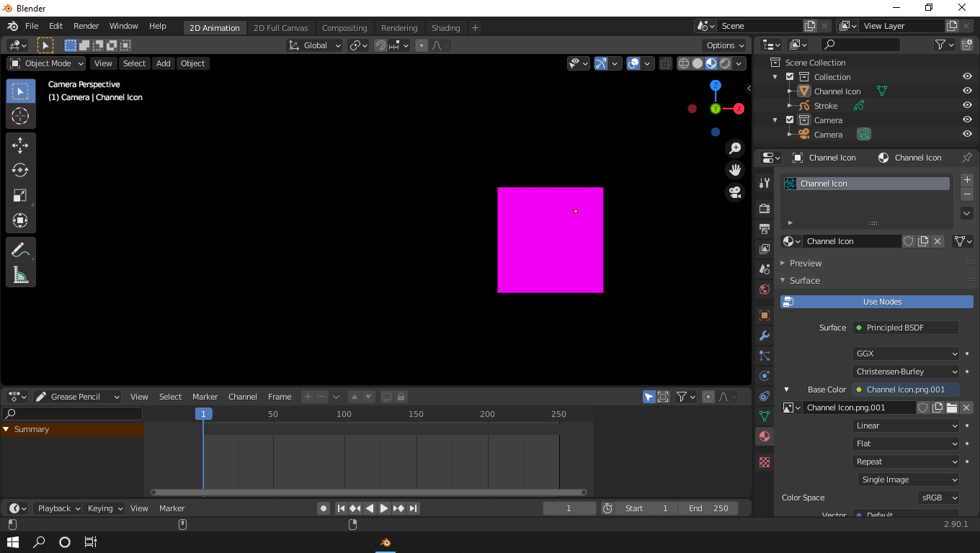The width and height of the screenshot is (980, 553).
Task: Activate the Transform tool
Action: click(x=20, y=220)
